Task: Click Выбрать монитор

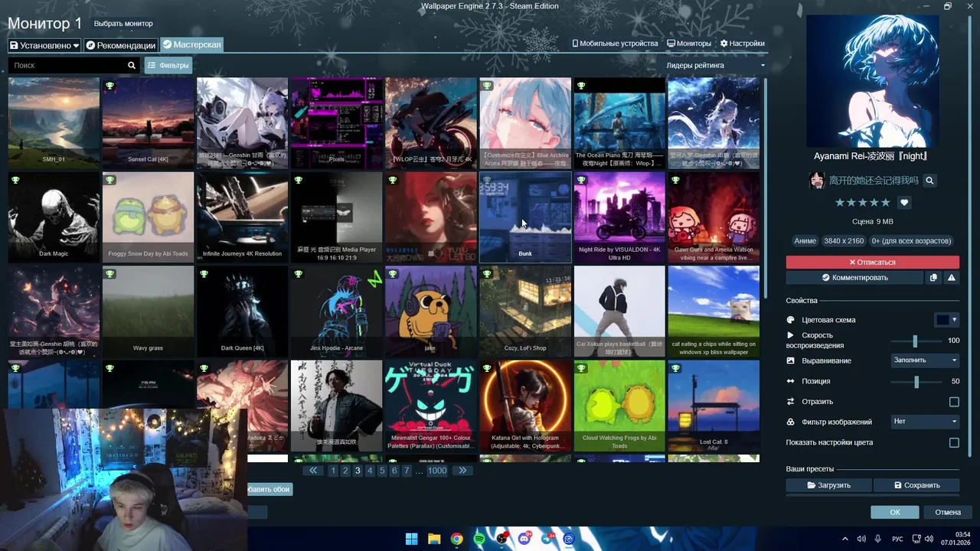Action: pyautogui.click(x=123, y=24)
